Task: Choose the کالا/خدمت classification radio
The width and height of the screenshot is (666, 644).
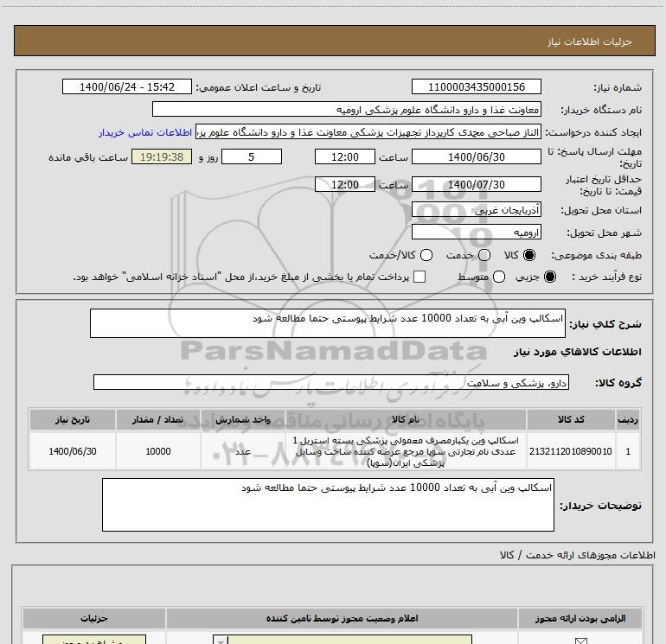Action: pos(426,255)
